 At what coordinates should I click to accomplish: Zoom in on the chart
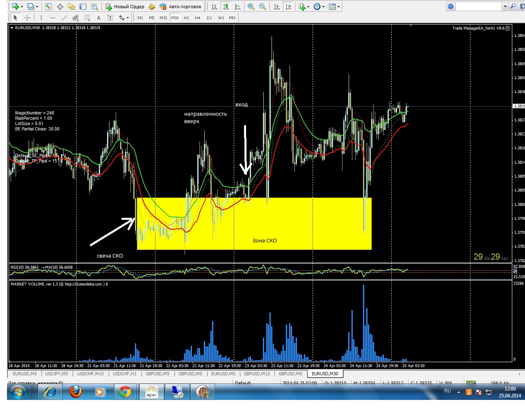(x=251, y=7)
